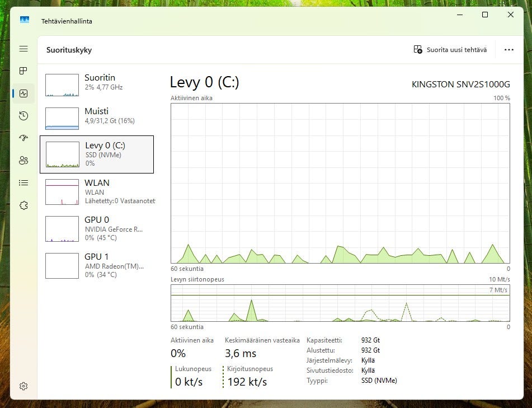Click the Alustettu 932 Gt value

click(370, 350)
